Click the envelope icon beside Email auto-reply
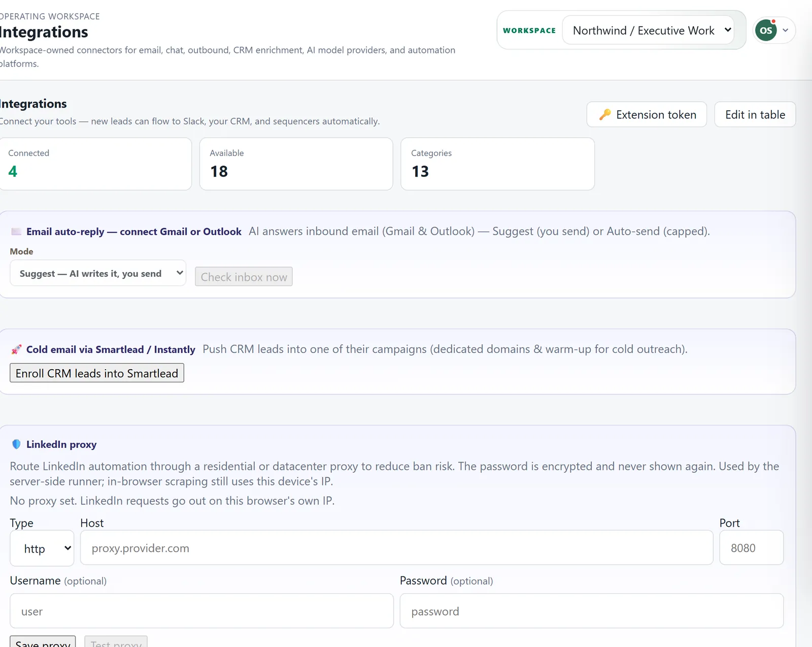 coord(16,232)
